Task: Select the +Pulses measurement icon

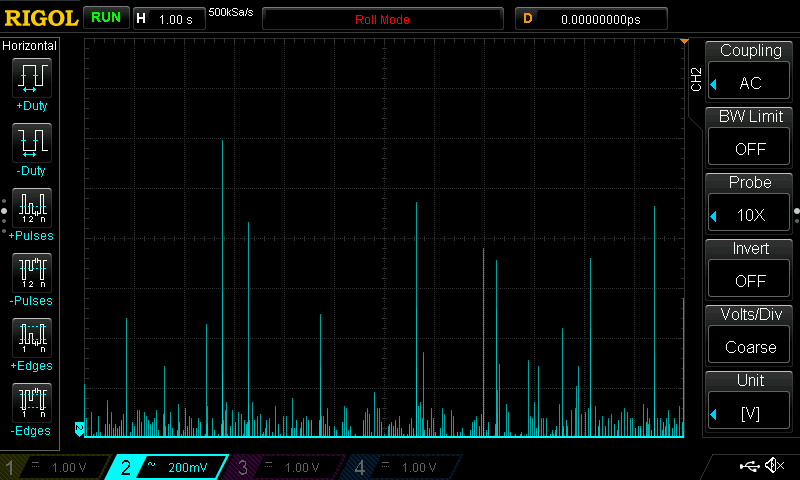Action: coord(32,208)
